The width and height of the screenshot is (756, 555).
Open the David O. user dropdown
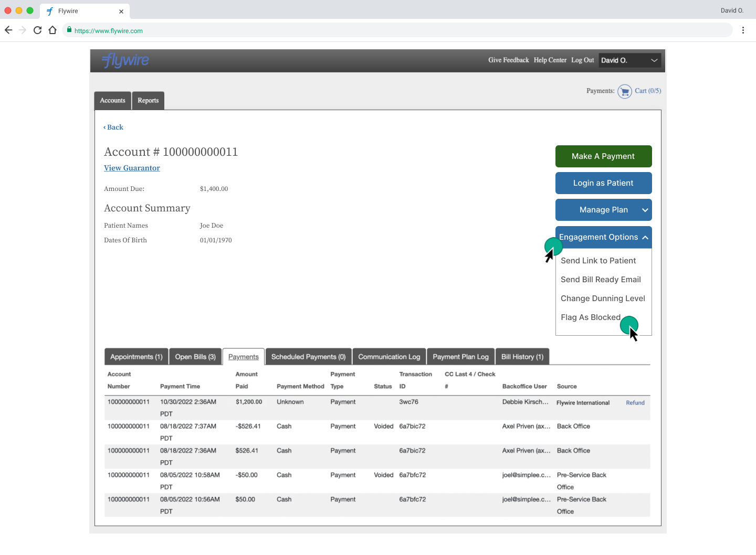pos(629,60)
